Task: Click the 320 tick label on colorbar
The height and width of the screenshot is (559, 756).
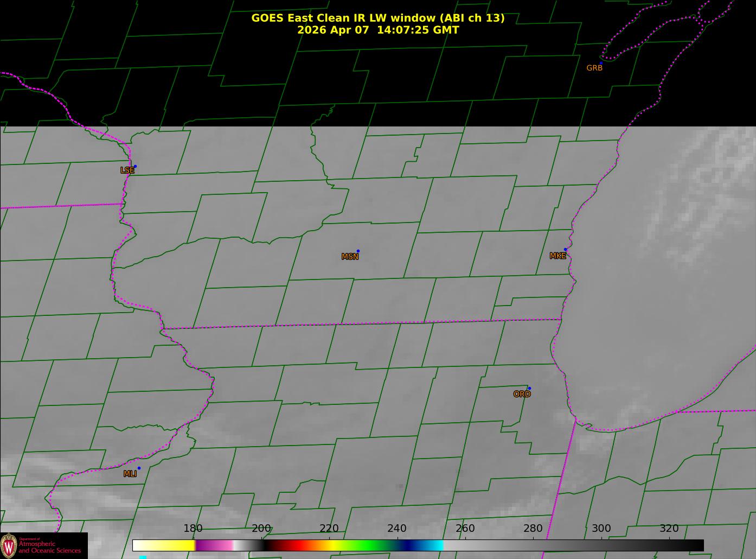Action: 669,529
